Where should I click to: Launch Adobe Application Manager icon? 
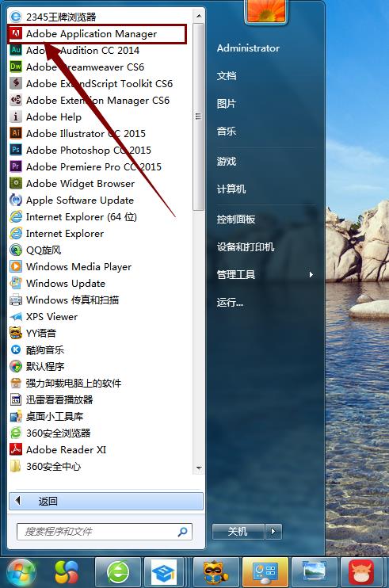(16, 34)
